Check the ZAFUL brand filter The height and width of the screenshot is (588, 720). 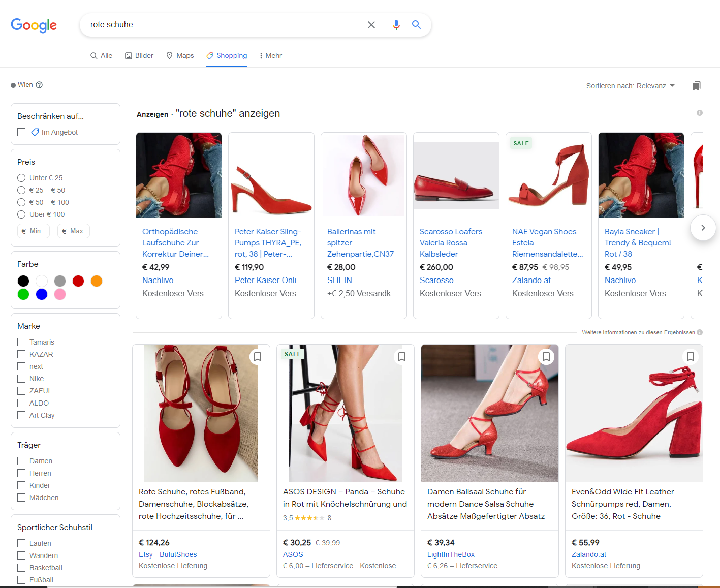[21, 391]
